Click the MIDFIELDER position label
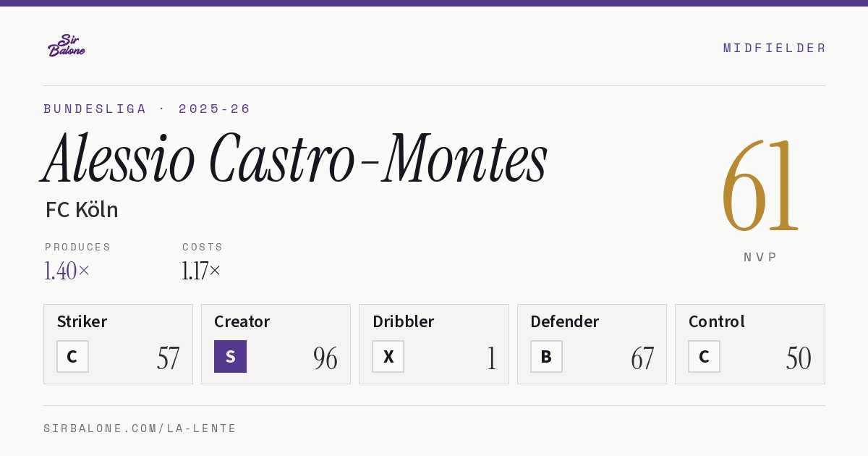Image resolution: width=868 pixels, height=456 pixels. pos(775,48)
